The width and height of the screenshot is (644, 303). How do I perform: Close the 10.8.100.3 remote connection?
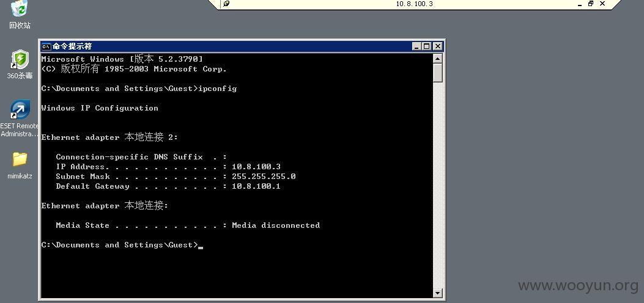point(602,4)
